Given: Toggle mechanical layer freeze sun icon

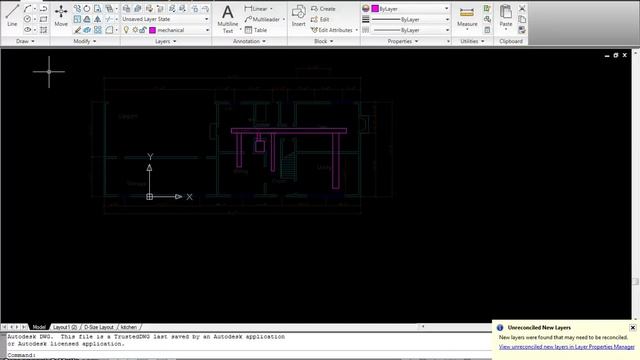Looking at the screenshot, I should (x=135, y=30).
